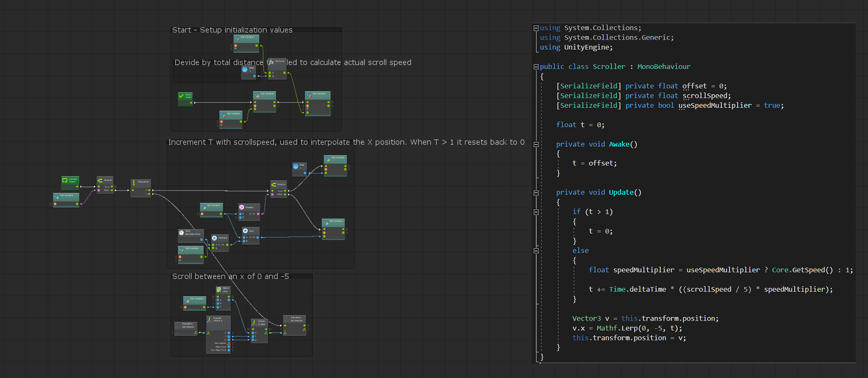The width and height of the screenshot is (868, 378).
Task: Select the Get Variable node feeding Mathf Lerp
Action: click(195, 303)
